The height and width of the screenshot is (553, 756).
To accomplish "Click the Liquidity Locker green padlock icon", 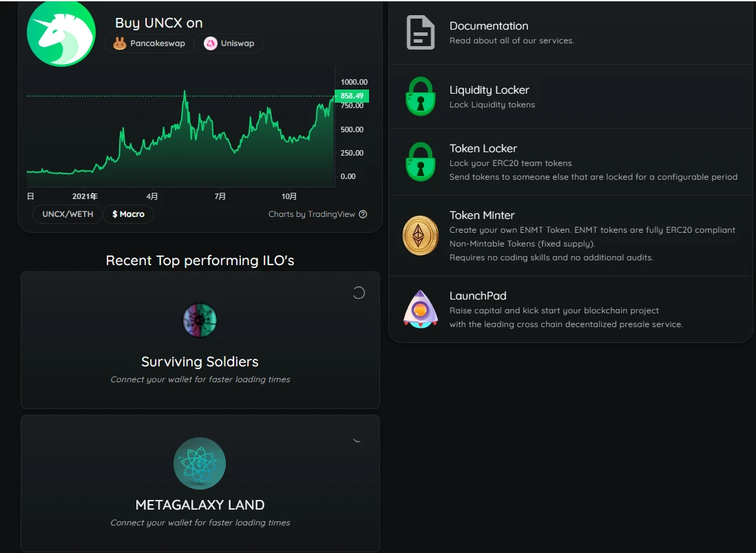I will [420, 96].
